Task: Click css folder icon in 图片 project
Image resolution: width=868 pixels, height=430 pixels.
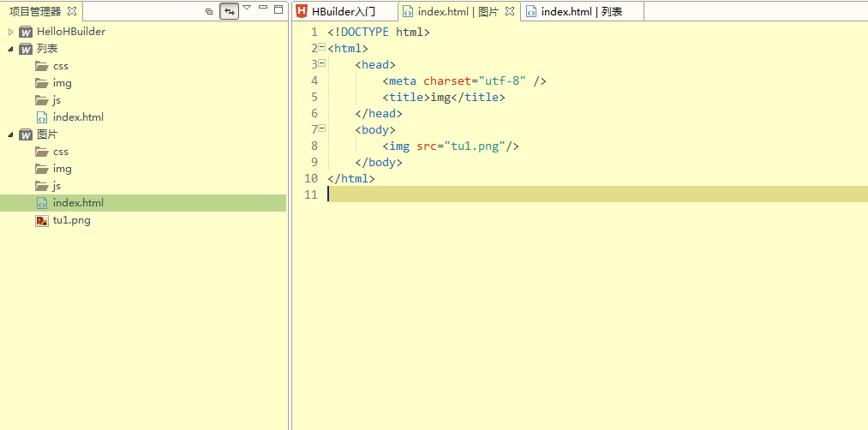Action: (x=41, y=152)
